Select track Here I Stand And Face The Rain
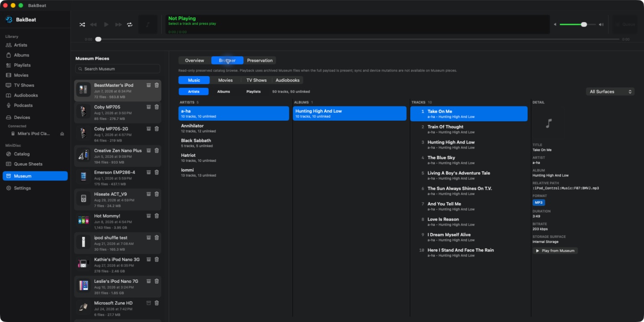This screenshot has height=322, width=644. [469, 252]
